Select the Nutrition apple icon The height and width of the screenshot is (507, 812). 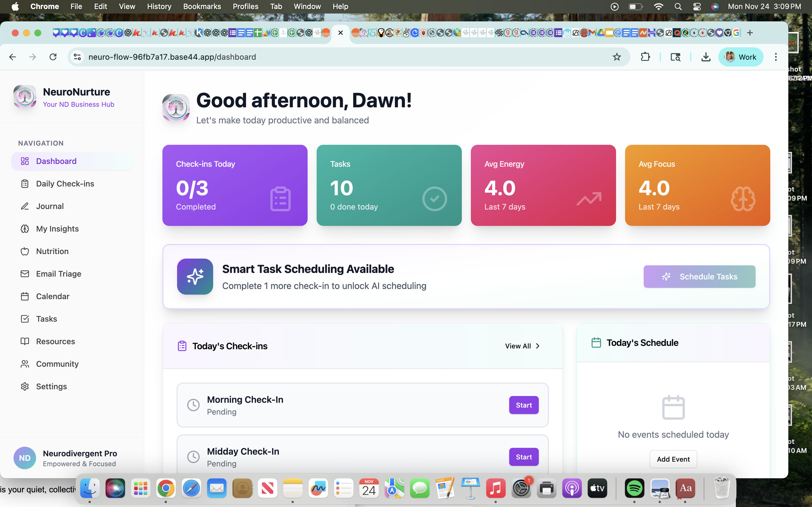(x=25, y=251)
